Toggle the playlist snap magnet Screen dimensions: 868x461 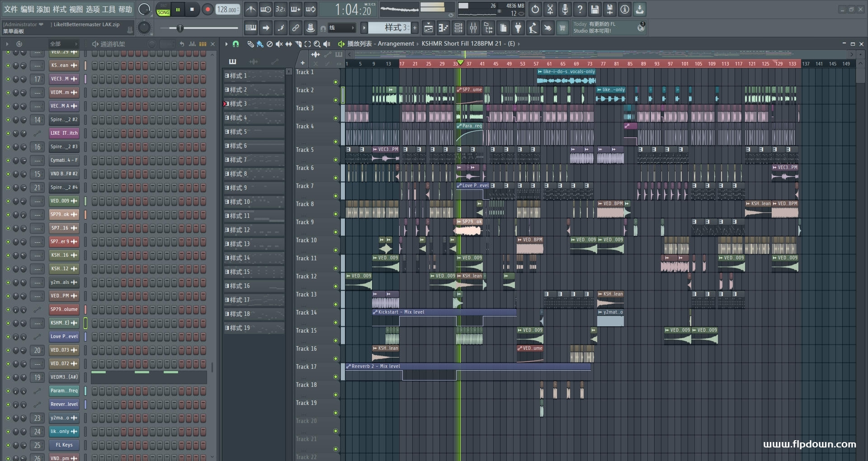pyautogui.click(x=236, y=44)
